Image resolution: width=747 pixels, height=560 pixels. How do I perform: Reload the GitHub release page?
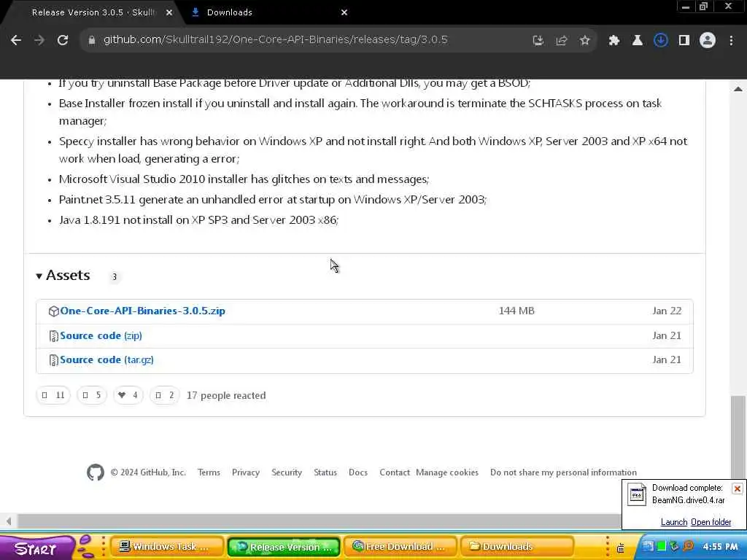pos(63,40)
